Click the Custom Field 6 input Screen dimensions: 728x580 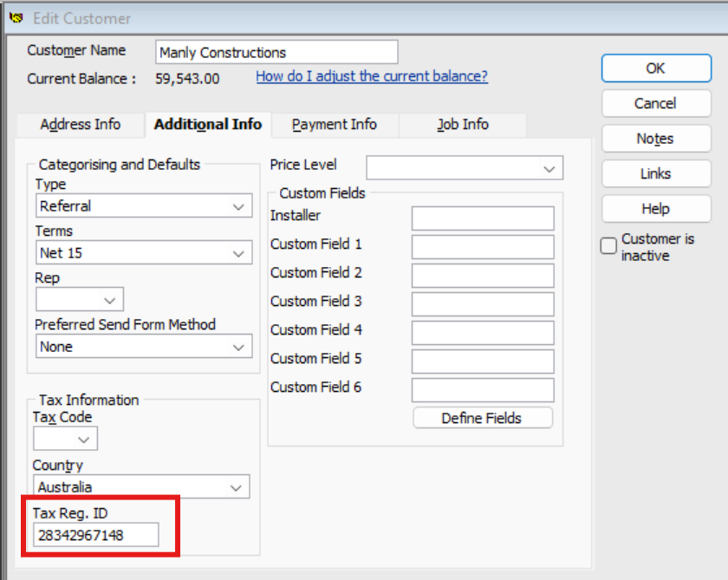click(x=483, y=390)
